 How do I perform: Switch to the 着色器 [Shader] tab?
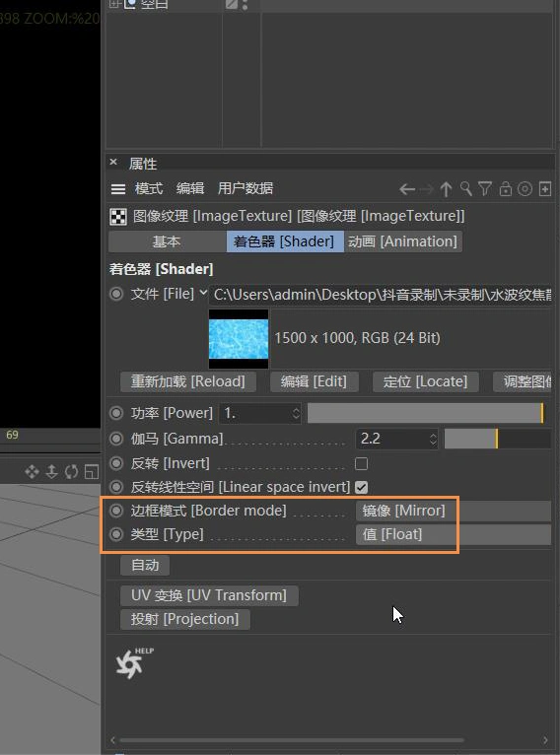pyautogui.click(x=285, y=241)
